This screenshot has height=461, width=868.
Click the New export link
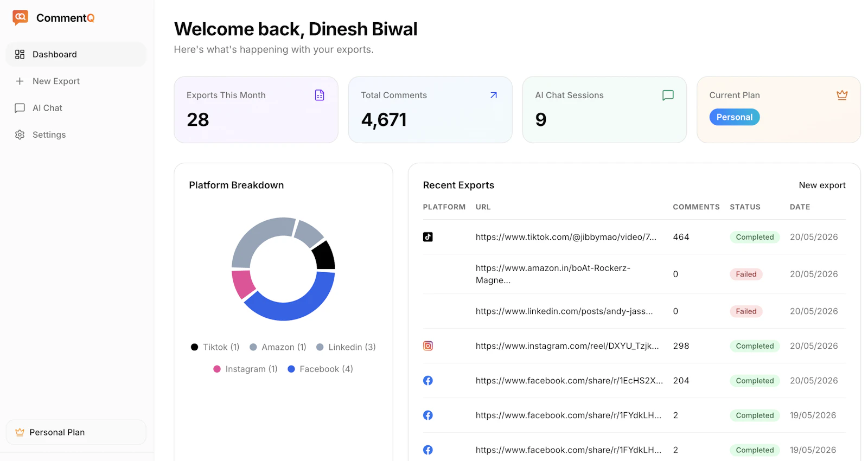[x=822, y=185]
